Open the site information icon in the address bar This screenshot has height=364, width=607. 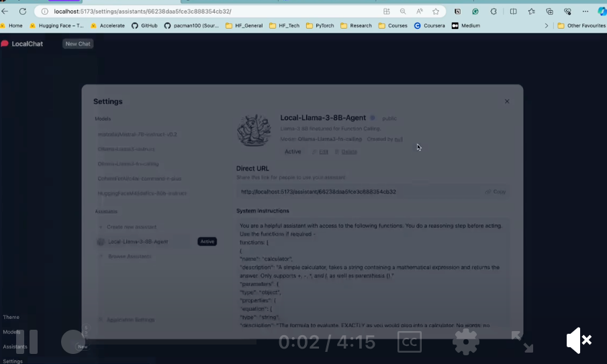[x=45, y=11]
